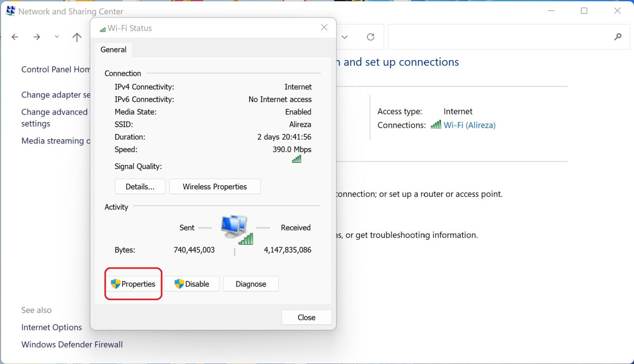The width and height of the screenshot is (634, 364).
Task: Run Diagnose on the connection
Action: 251,284
